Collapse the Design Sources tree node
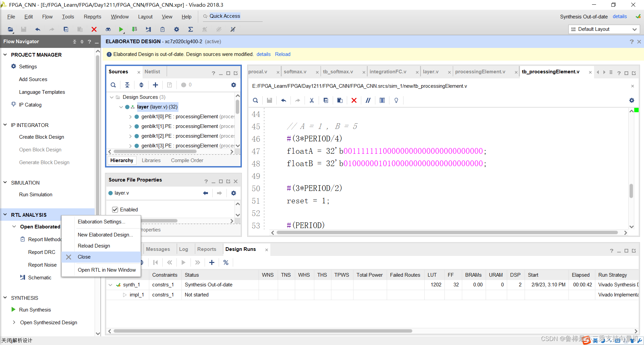The height and width of the screenshot is (345, 644). [x=112, y=97]
